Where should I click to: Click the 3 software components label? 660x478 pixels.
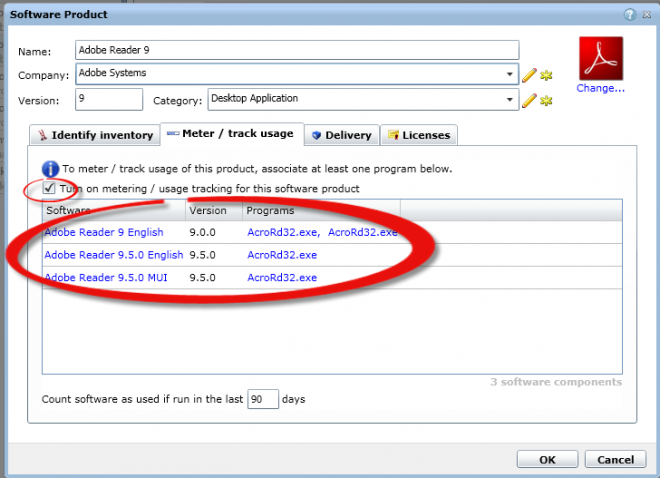click(x=556, y=382)
